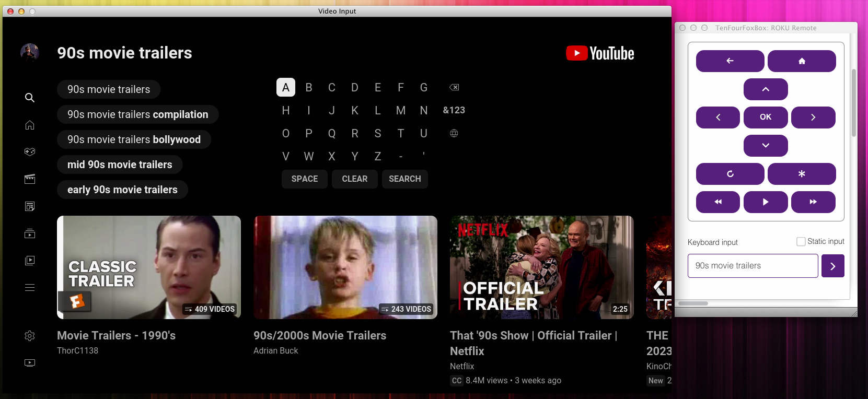
Task: Choose suggestion '90s movie trailers'
Action: pos(109,89)
